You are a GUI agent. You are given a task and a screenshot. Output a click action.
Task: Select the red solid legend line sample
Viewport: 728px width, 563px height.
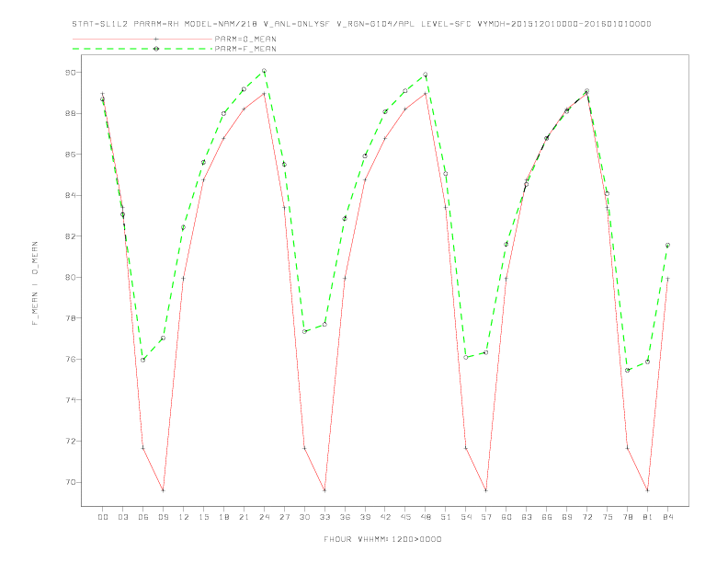pos(142,39)
